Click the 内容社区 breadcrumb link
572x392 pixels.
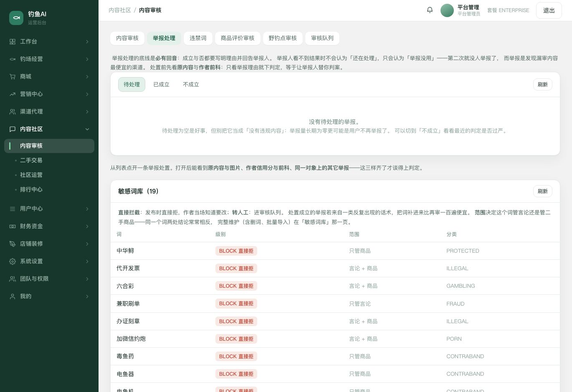120,10
